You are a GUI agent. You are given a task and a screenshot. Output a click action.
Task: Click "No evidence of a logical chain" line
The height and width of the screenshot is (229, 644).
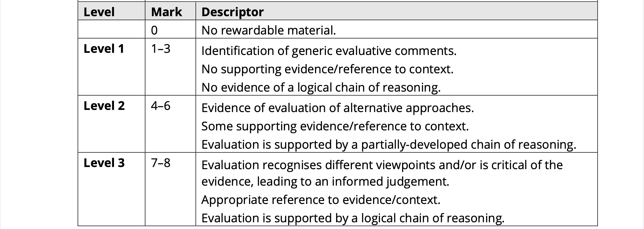[x=321, y=87]
